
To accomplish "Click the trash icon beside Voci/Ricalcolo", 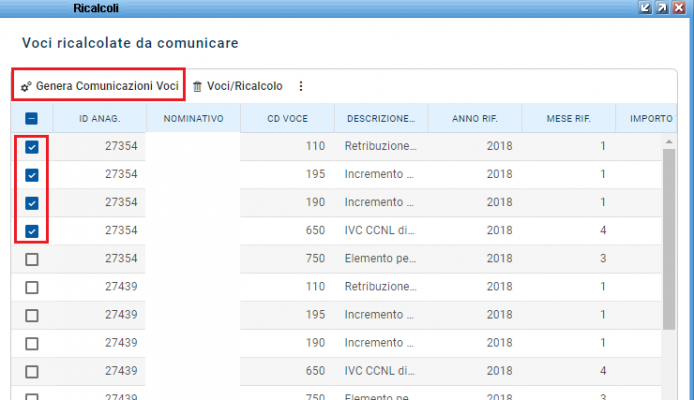I will pyautogui.click(x=197, y=86).
